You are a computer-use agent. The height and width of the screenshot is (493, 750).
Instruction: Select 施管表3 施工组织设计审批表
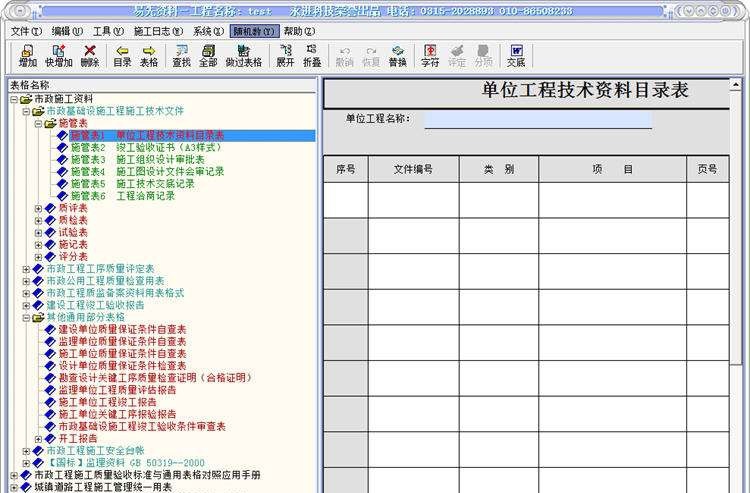click(137, 159)
